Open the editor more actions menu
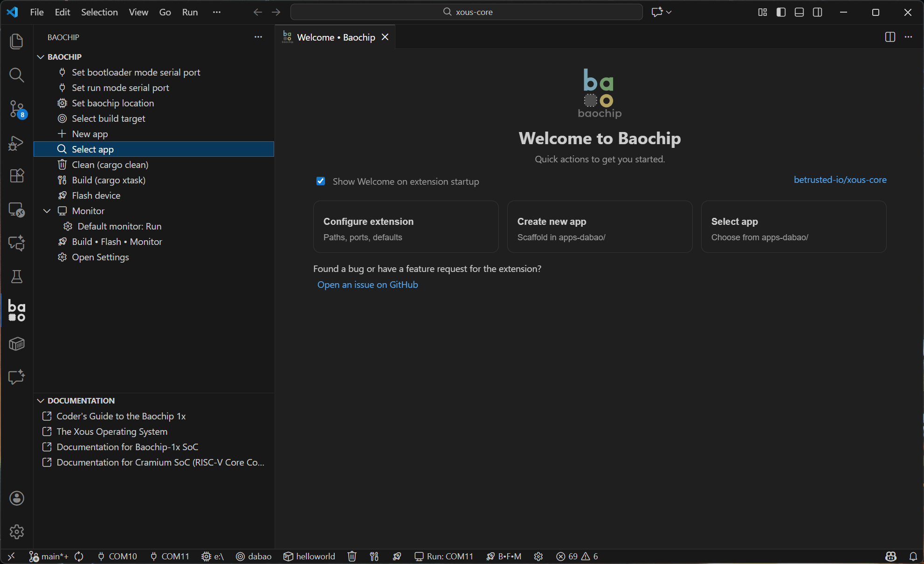The image size is (924, 564). pos(908,37)
